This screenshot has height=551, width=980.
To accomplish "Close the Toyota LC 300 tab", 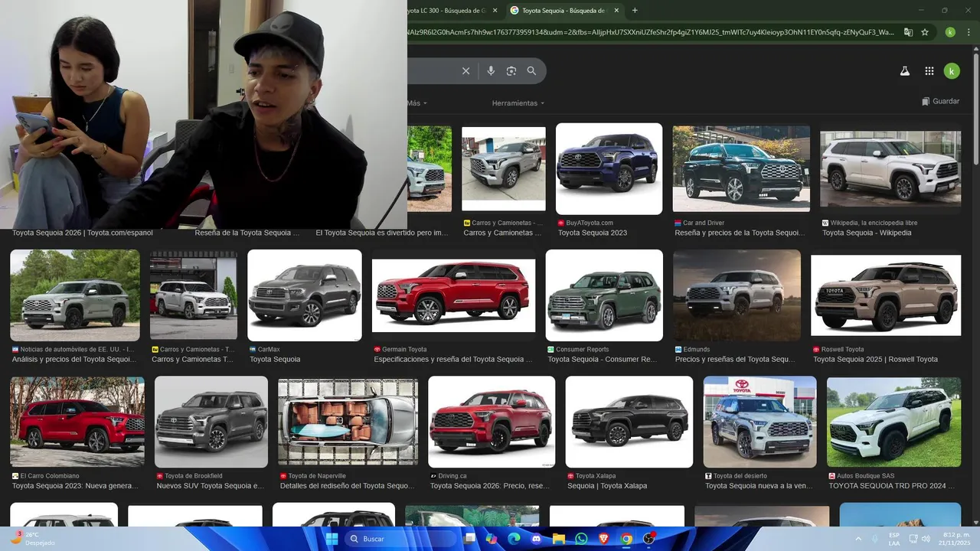I will [495, 11].
